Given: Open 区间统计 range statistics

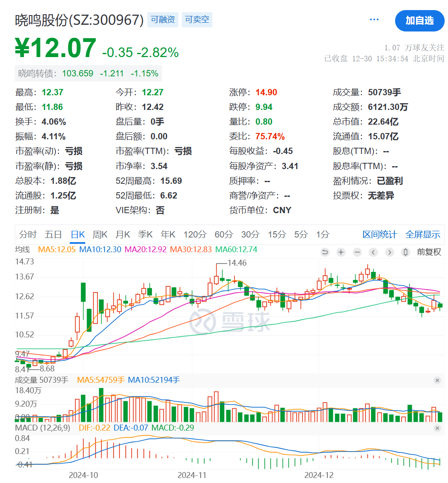Looking at the screenshot, I should pyautogui.click(x=380, y=235).
